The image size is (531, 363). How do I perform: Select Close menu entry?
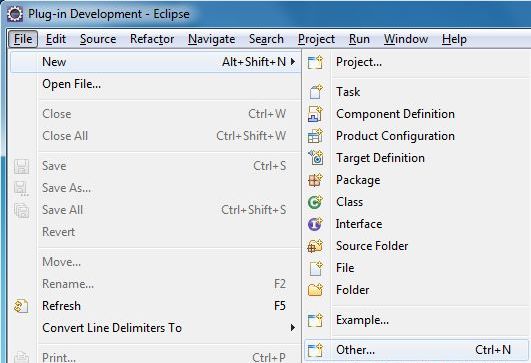[156, 114]
